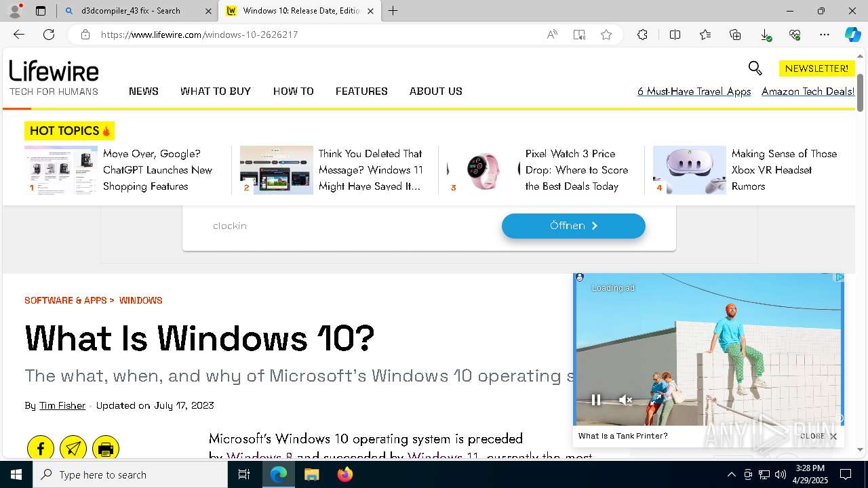Image resolution: width=868 pixels, height=488 pixels.
Task: Launch Firefox from the taskbar
Action: 344,474
